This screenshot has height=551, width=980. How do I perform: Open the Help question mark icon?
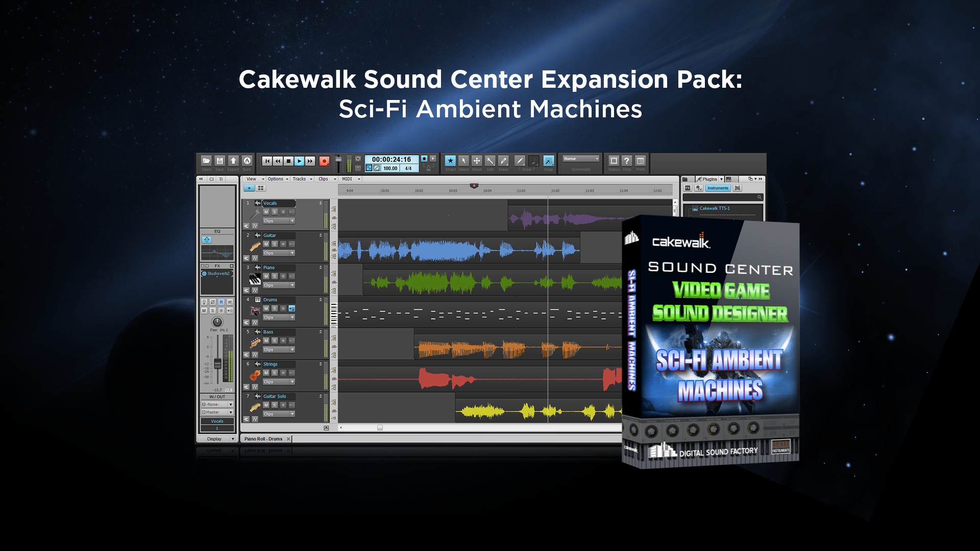[627, 161]
